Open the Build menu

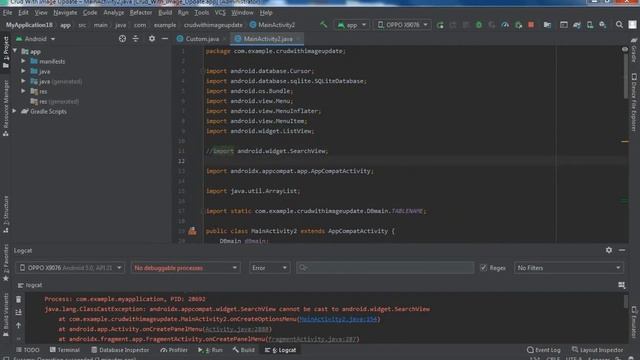tap(165, 13)
